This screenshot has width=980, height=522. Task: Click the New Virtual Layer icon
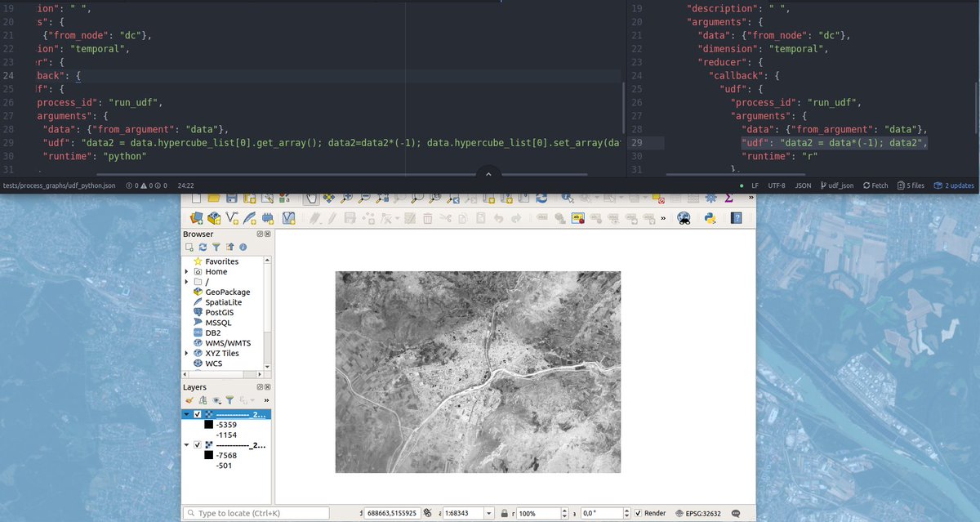[287, 217]
